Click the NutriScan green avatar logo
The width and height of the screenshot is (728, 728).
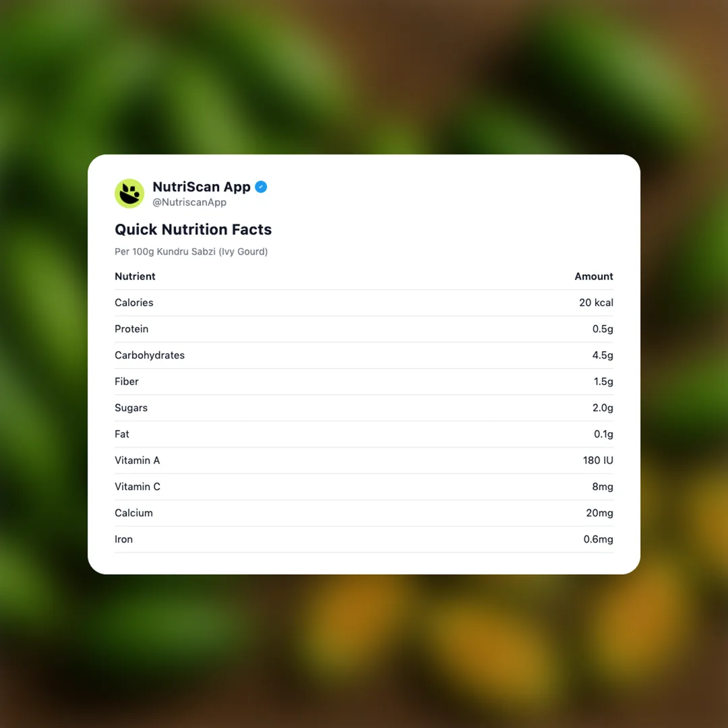[x=129, y=193]
